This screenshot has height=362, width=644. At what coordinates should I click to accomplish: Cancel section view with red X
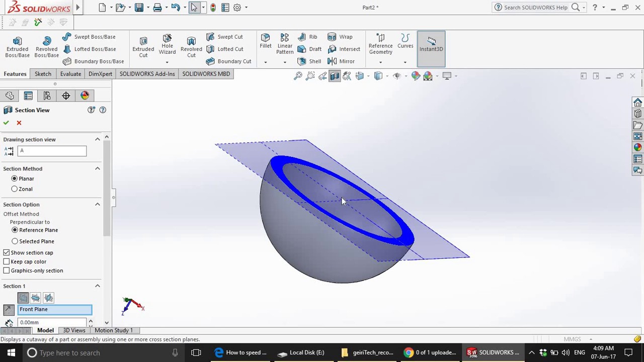[x=19, y=123]
